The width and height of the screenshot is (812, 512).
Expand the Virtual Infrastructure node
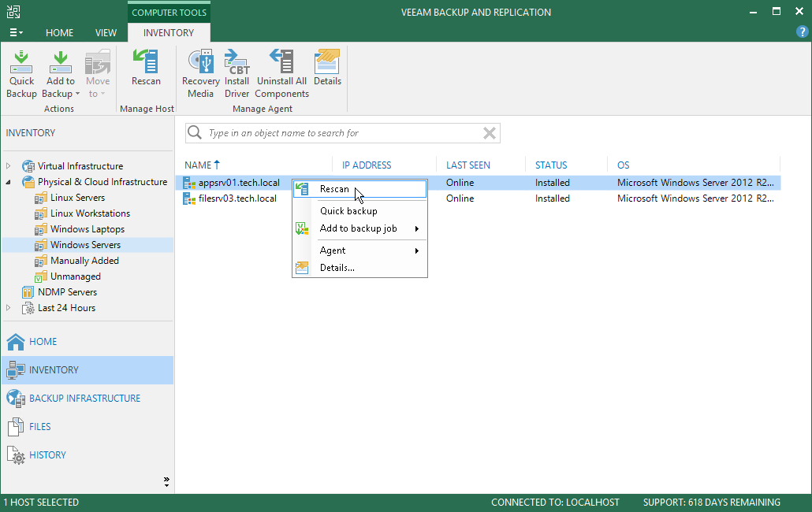tap(9, 166)
